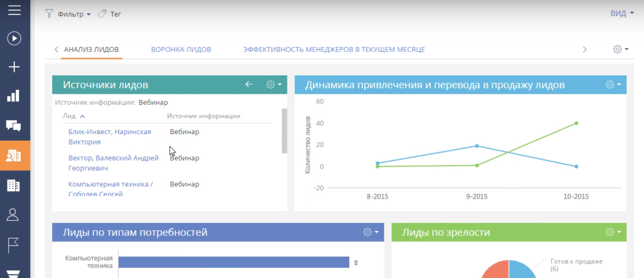The height and width of the screenshot is (278, 644).
Task: Click the funnel filter icon
Action: [x=49, y=14]
